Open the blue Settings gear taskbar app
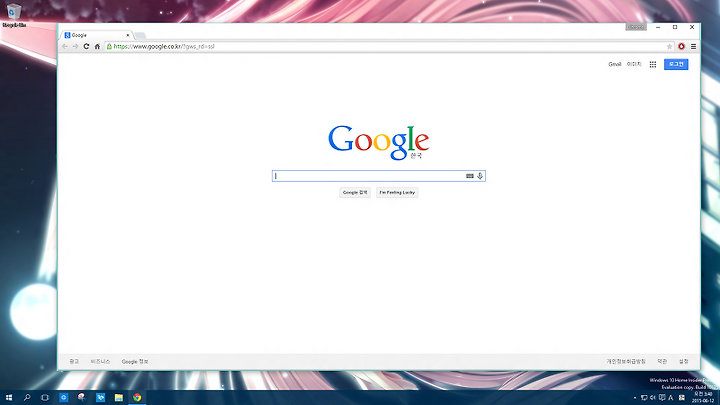This screenshot has height=405, width=720. point(63,398)
